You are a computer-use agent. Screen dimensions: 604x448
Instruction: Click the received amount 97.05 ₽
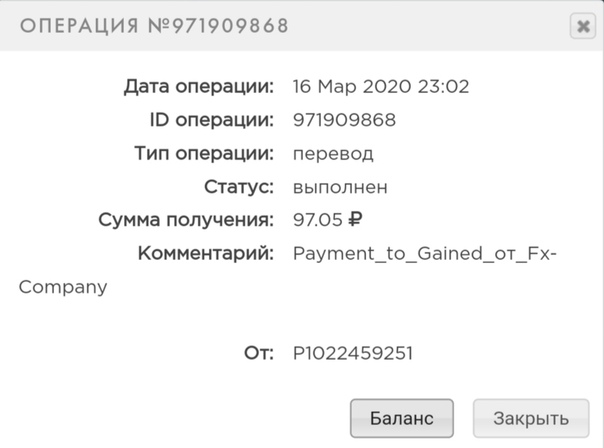point(327,220)
